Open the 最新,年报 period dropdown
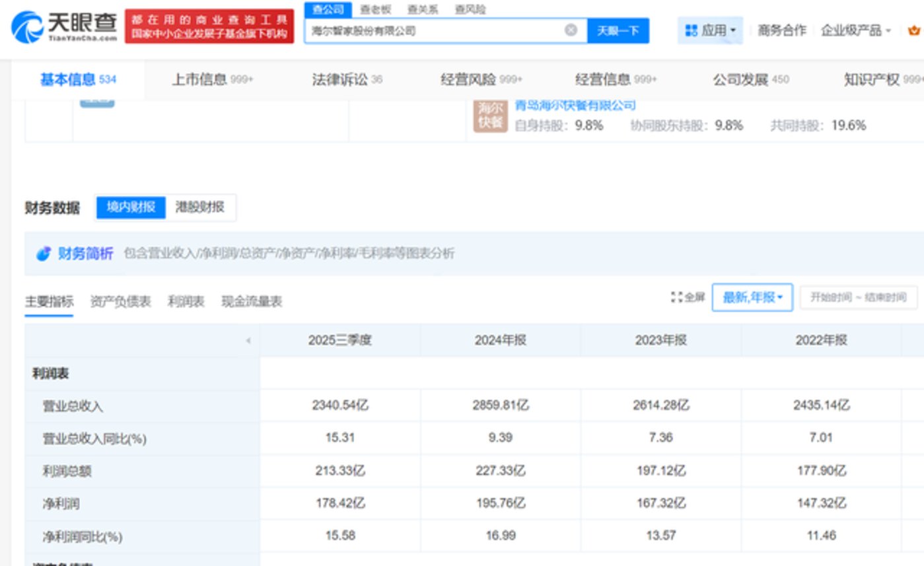This screenshot has width=924, height=566. coord(752,298)
